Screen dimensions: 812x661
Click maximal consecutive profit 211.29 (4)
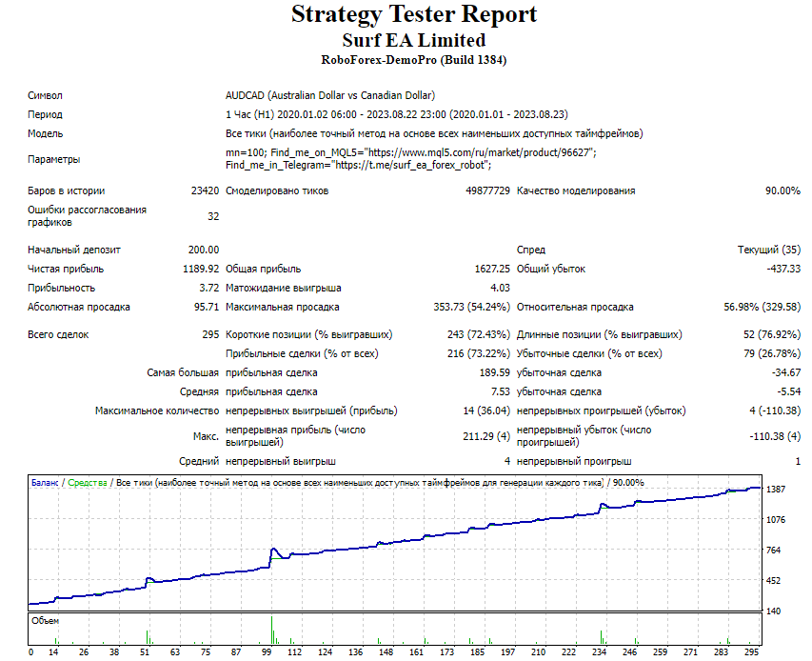pos(486,436)
